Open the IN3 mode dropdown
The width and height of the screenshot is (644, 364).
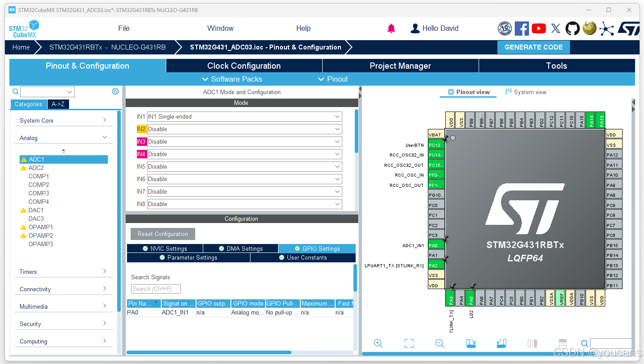[x=245, y=142]
